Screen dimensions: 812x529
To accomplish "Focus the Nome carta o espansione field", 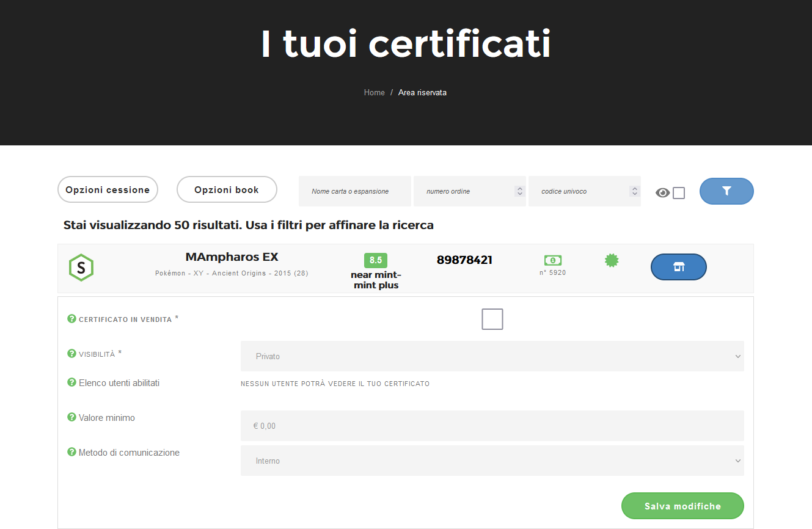I will (x=355, y=191).
